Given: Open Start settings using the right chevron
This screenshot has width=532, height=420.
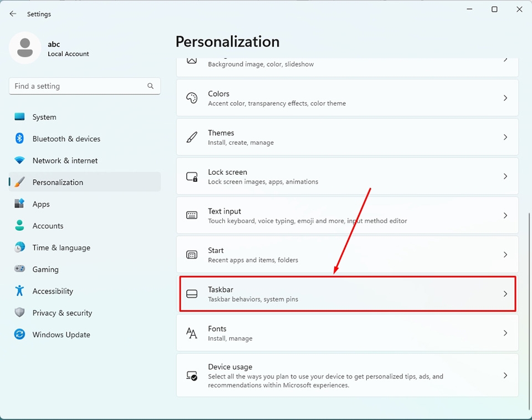Looking at the screenshot, I should [x=505, y=255].
